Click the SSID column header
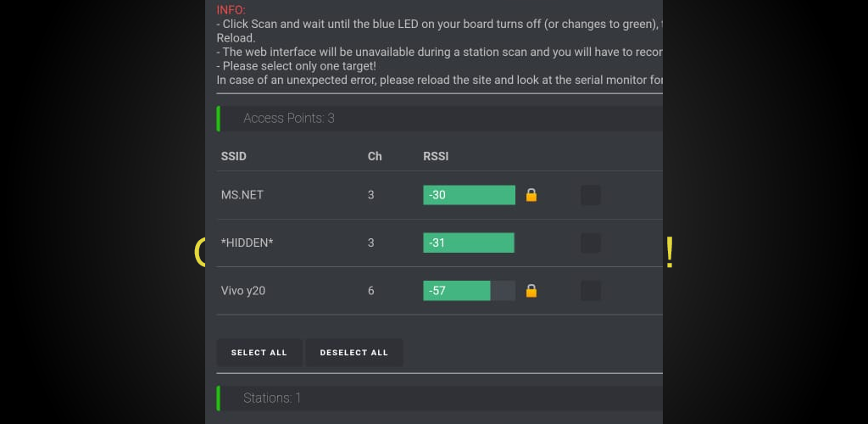 tap(234, 156)
